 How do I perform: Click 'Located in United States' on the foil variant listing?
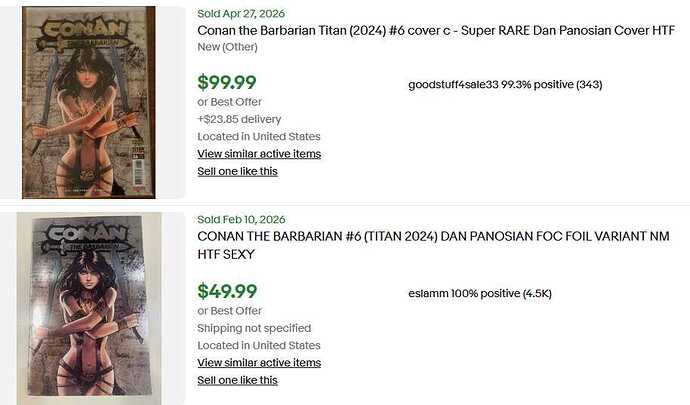259,346
